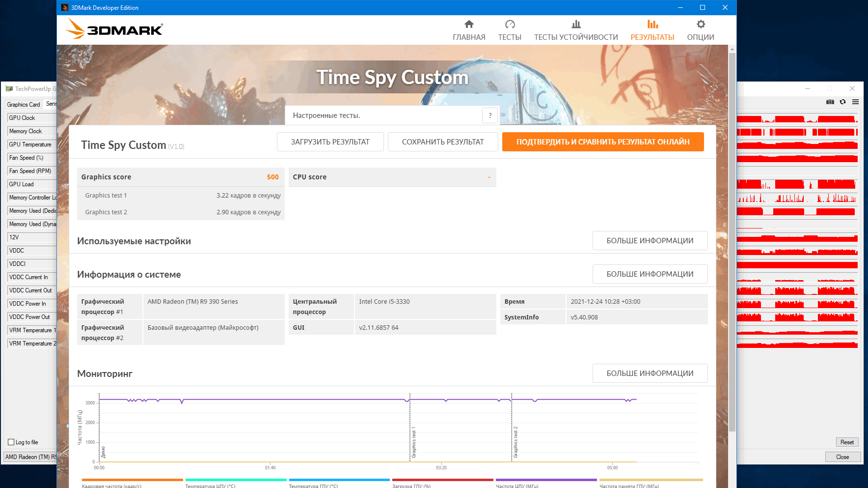Click СОХРАНИТЬ РЕЗУЛЬТАТ button

tap(443, 142)
